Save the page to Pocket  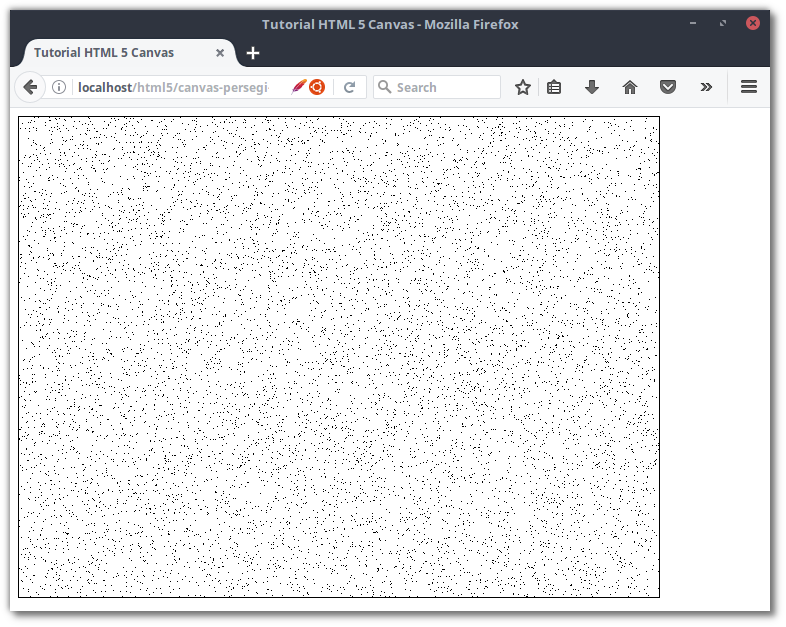tap(668, 87)
